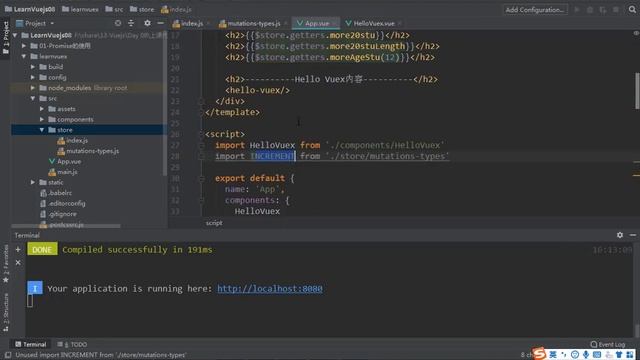Click the microphone icon in IME toolbar

(586, 355)
